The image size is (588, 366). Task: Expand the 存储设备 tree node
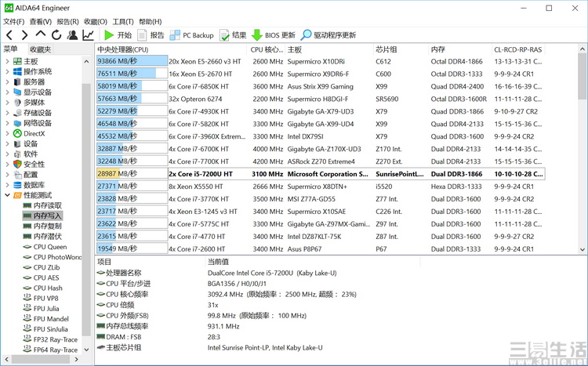click(x=8, y=113)
